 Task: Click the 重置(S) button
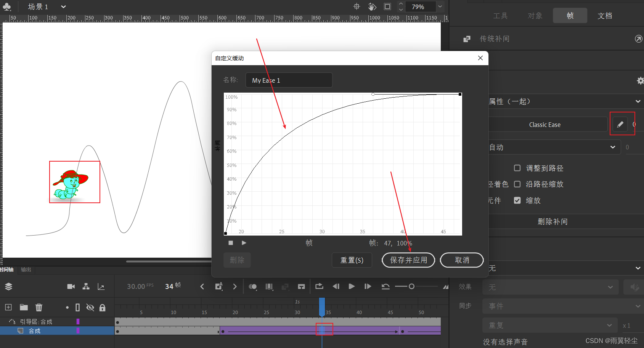(x=352, y=260)
